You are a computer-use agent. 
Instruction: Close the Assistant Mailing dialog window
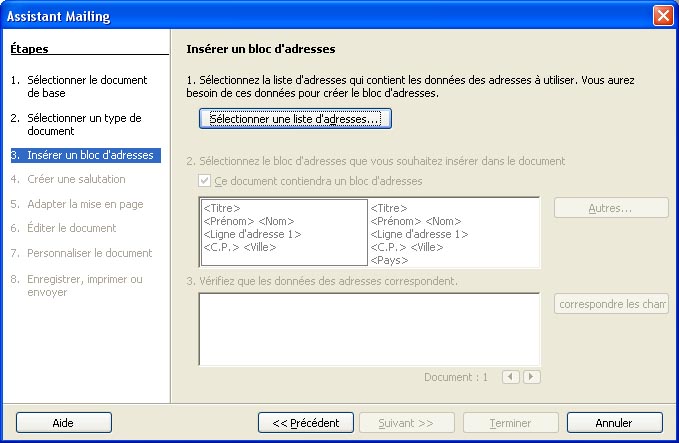[x=662, y=16]
